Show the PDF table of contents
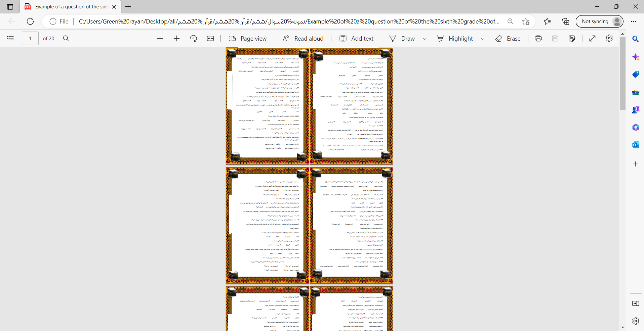Image resolution: width=644 pixels, height=331 pixels. (10, 38)
